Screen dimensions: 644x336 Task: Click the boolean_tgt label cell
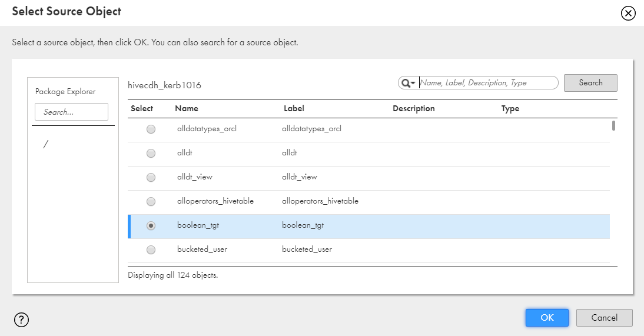pos(303,225)
